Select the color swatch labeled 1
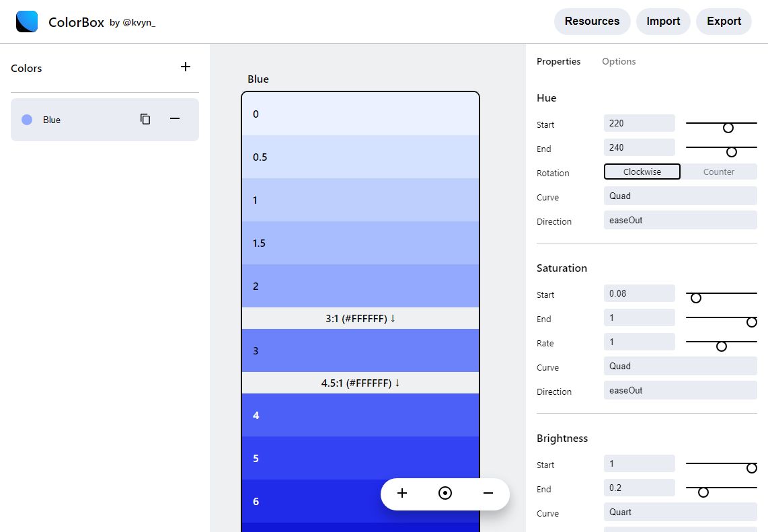 [360, 200]
